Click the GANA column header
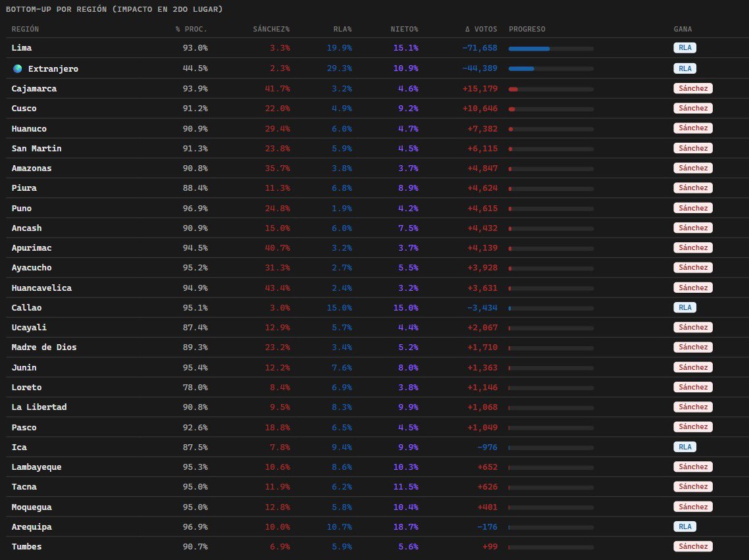Viewport: 749px width, 560px height. [x=683, y=29]
